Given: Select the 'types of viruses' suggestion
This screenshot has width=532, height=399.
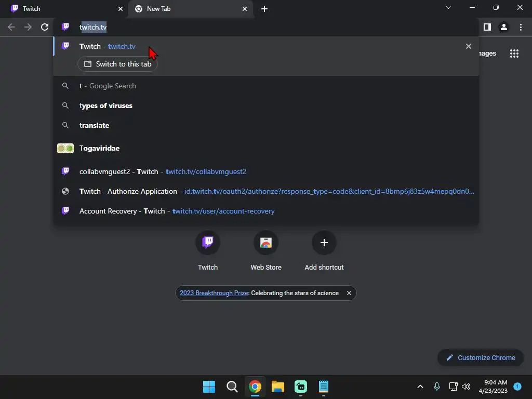Looking at the screenshot, I should click(266, 105).
